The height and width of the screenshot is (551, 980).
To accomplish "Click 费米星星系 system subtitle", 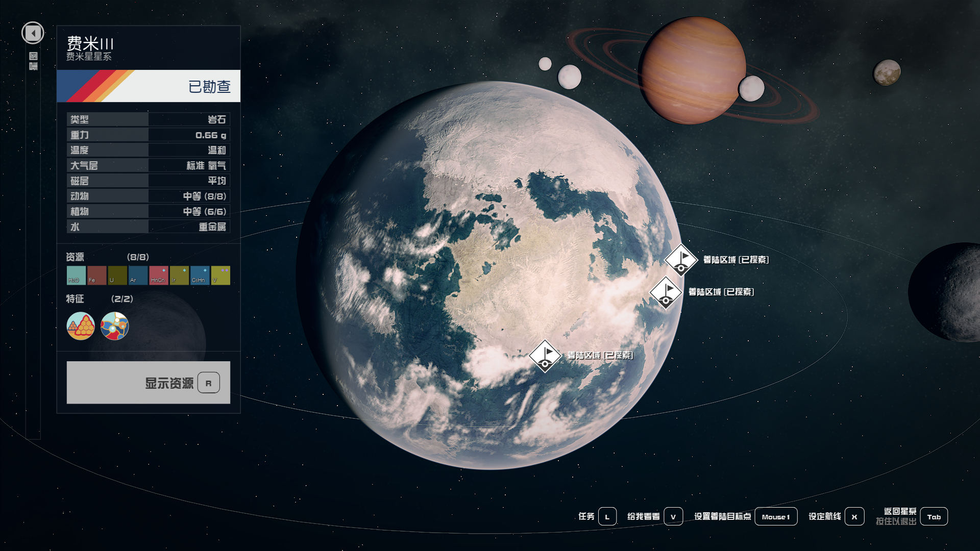I will (x=89, y=57).
